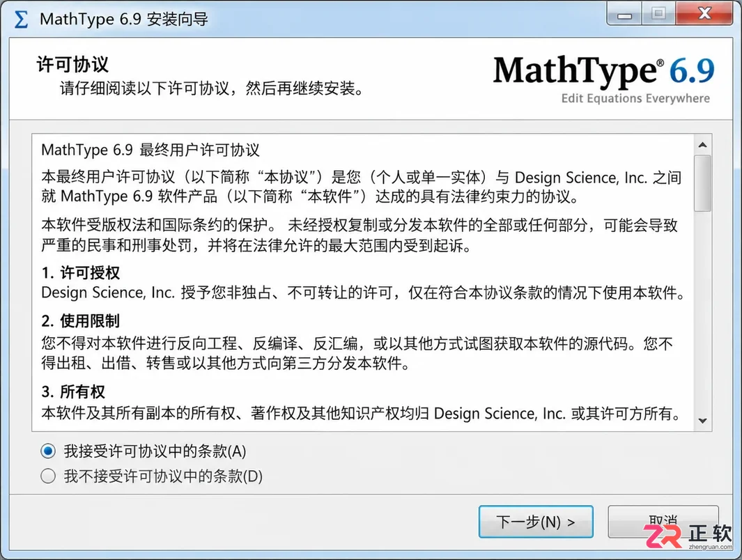742x560 pixels.
Task: Click the 许可协议 page heading
Action: pos(73,64)
